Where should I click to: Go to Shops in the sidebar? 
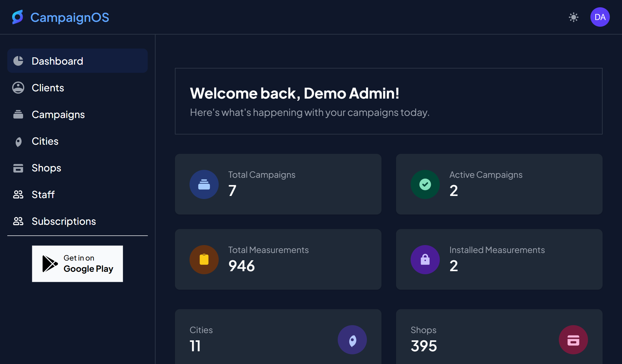pyautogui.click(x=77, y=168)
